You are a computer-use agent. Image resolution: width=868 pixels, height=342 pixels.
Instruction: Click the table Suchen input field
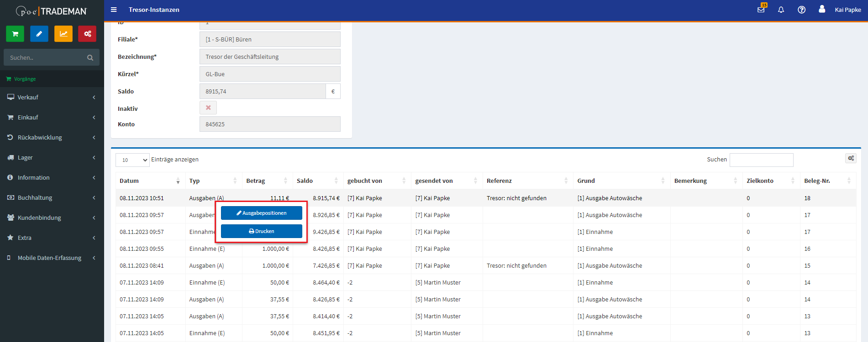tap(761, 160)
